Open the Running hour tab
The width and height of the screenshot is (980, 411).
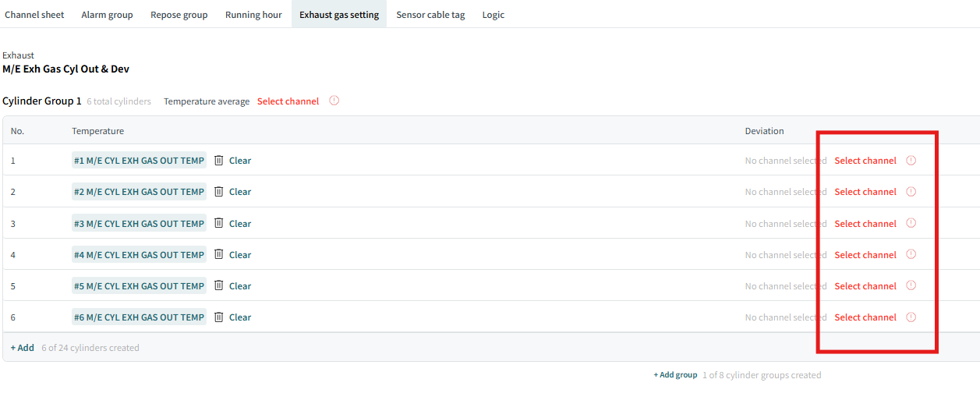pos(253,15)
